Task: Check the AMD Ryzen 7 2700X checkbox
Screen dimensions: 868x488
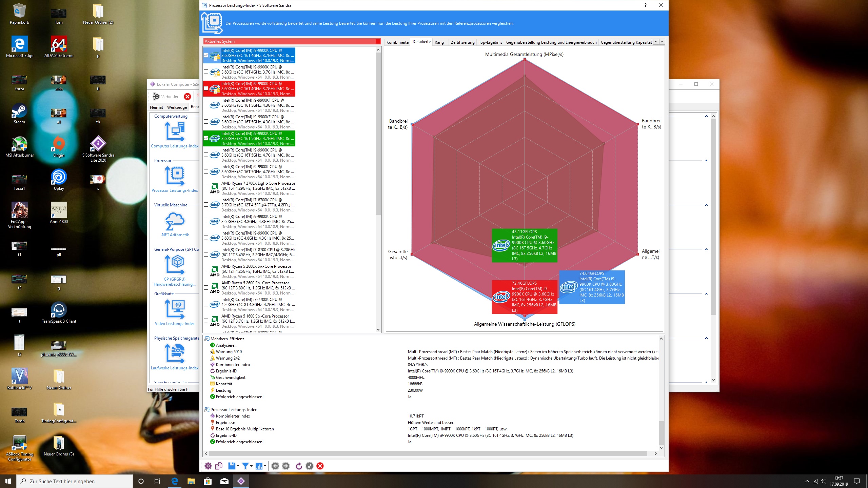Action: (x=206, y=188)
